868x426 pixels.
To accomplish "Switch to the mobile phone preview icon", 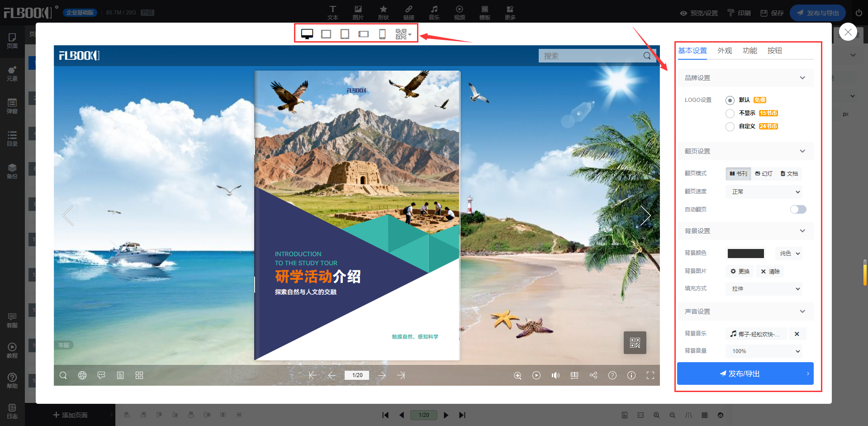I will coord(382,34).
